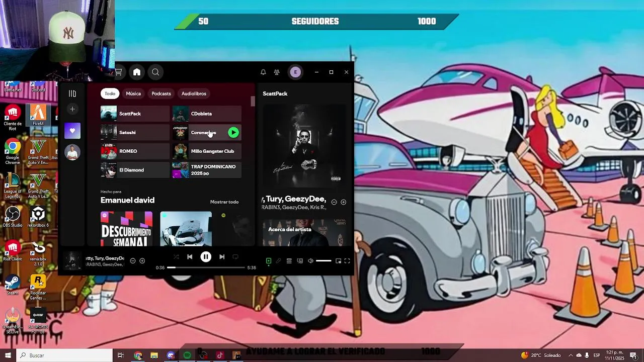
Task: Click ScattPack title in right panel
Action: tap(275, 94)
